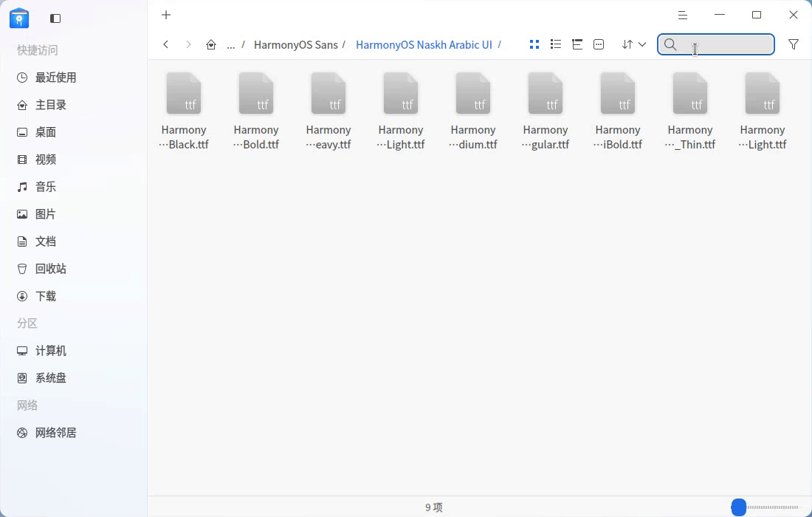Image resolution: width=812 pixels, height=517 pixels.
Task: Switch to tree view mode
Action: [x=577, y=44]
